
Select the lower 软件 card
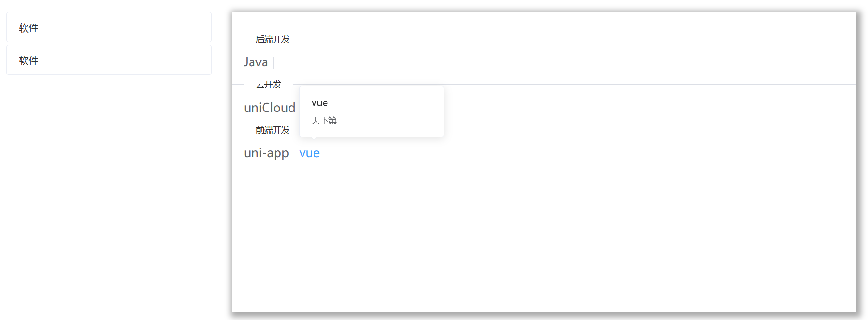tap(109, 60)
